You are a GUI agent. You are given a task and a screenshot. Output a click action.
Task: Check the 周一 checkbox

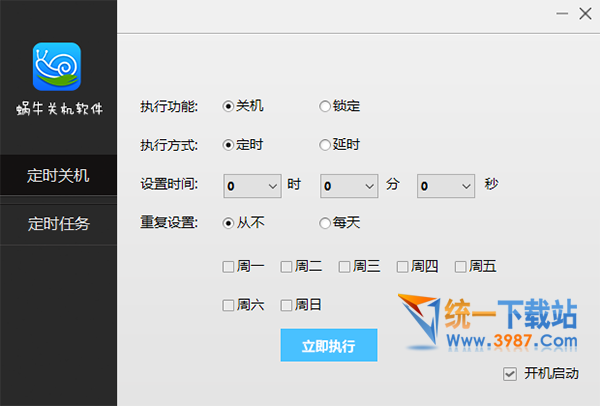coord(228,266)
